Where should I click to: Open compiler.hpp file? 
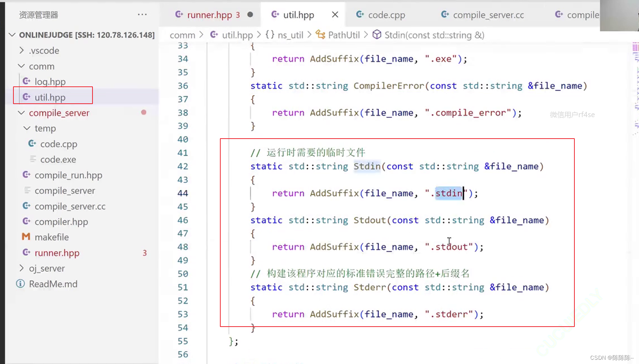coord(61,222)
